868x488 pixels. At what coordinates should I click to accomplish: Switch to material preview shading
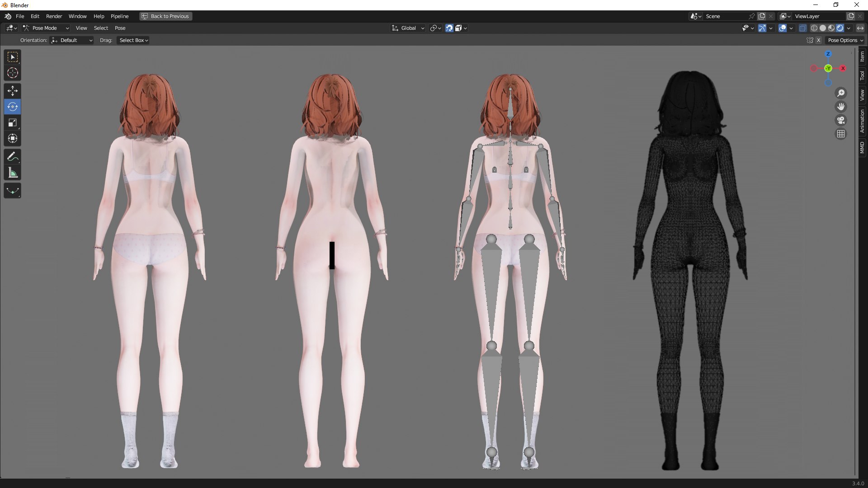tap(831, 28)
